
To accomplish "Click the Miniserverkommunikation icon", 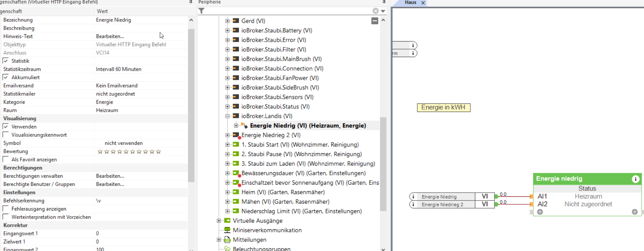I will click(227, 230).
